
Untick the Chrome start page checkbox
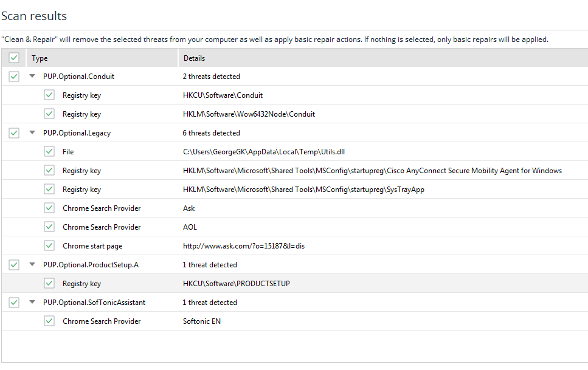click(49, 246)
